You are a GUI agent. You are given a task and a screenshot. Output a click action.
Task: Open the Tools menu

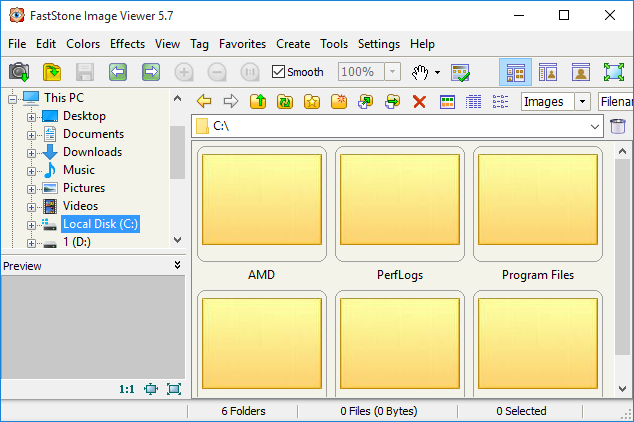334,44
